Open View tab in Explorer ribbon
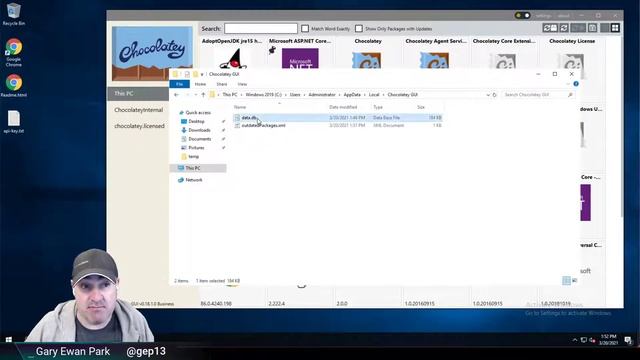This screenshot has width=640, height=360. (242, 84)
